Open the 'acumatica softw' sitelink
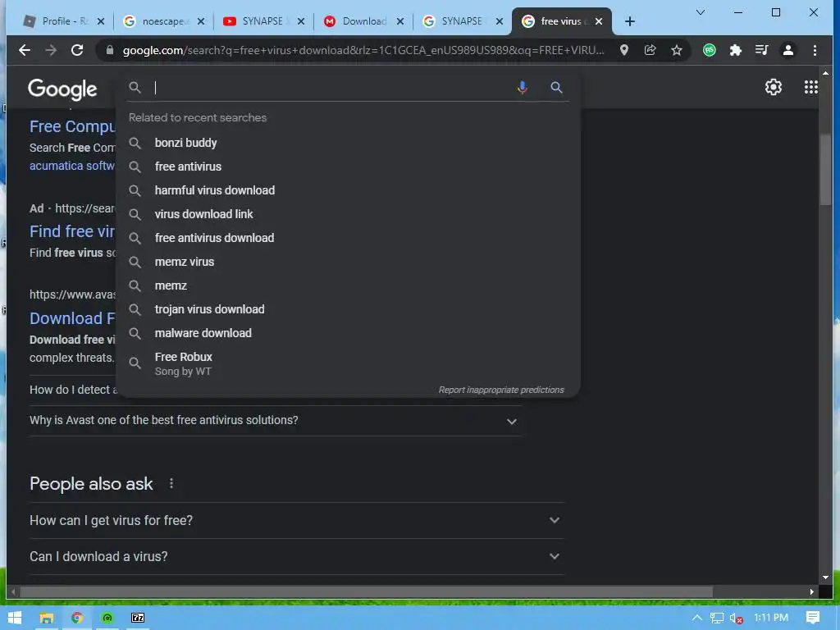Viewport: 840px width, 630px height. coord(72,166)
